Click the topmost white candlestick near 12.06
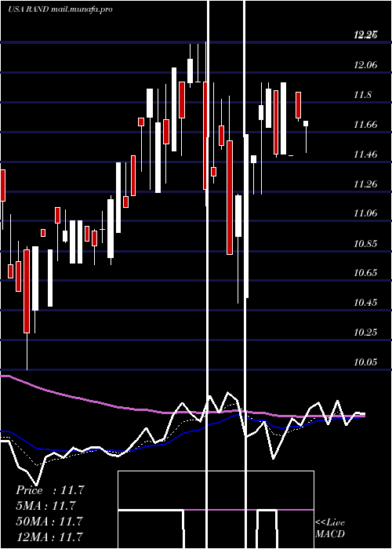This screenshot has height=549, width=392. tap(190, 71)
